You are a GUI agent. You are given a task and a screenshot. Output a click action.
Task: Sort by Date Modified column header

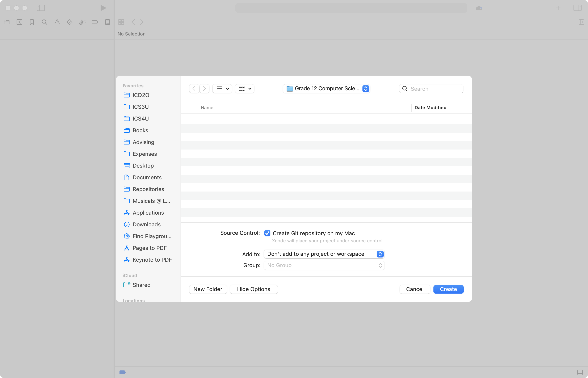pyautogui.click(x=430, y=108)
